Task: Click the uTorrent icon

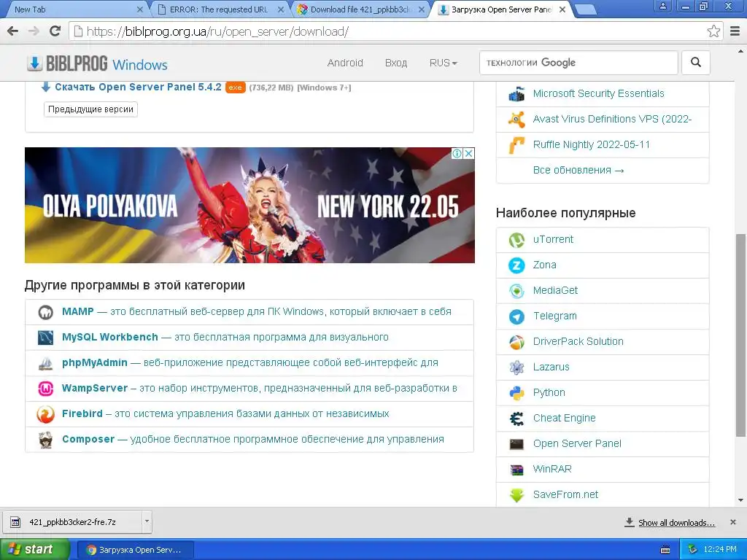Action: click(516, 240)
